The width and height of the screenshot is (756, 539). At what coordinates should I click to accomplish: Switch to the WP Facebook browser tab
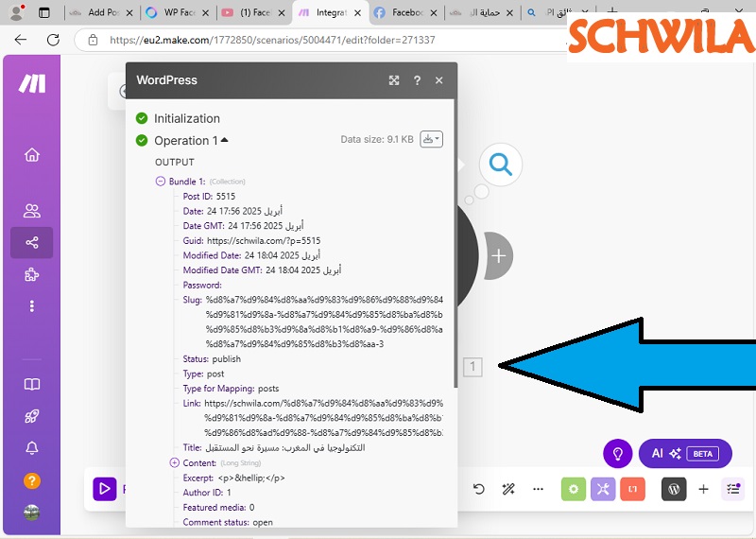point(178,13)
